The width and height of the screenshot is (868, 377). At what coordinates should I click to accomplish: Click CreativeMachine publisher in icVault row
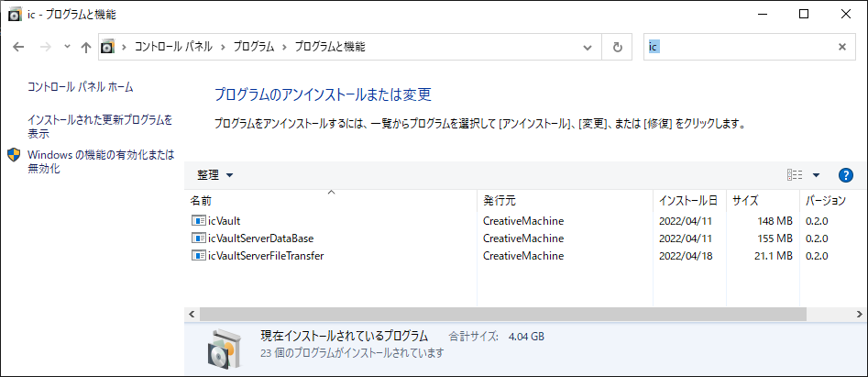coord(523,221)
